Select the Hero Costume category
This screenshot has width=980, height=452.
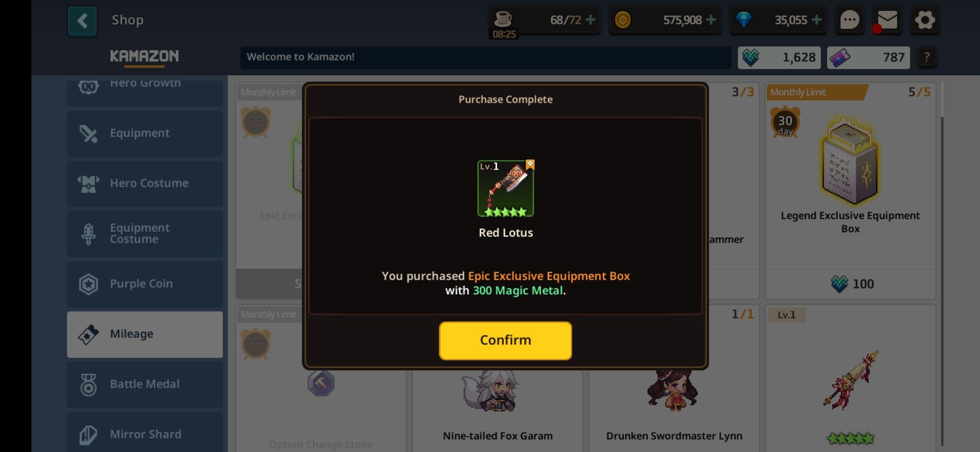(145, 184)
